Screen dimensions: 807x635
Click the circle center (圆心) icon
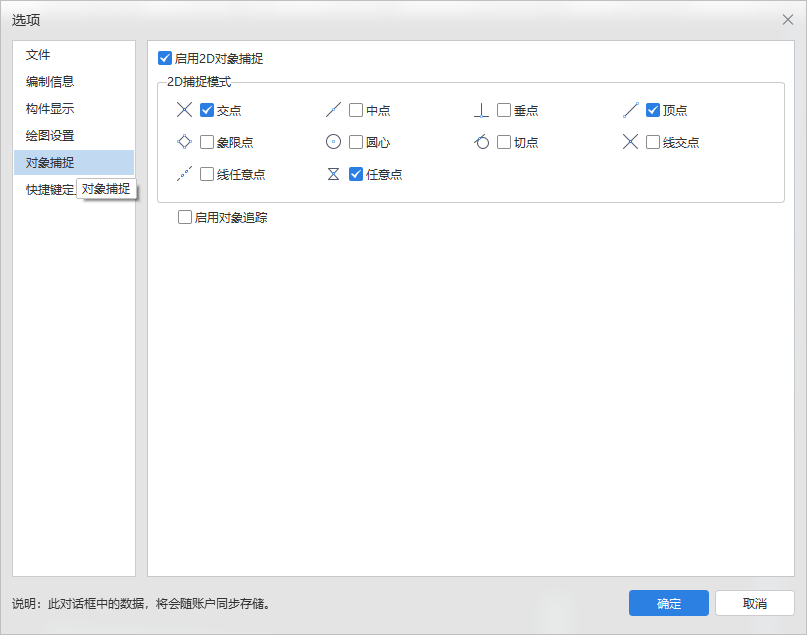pyautogui.click(x=334, y=142)
